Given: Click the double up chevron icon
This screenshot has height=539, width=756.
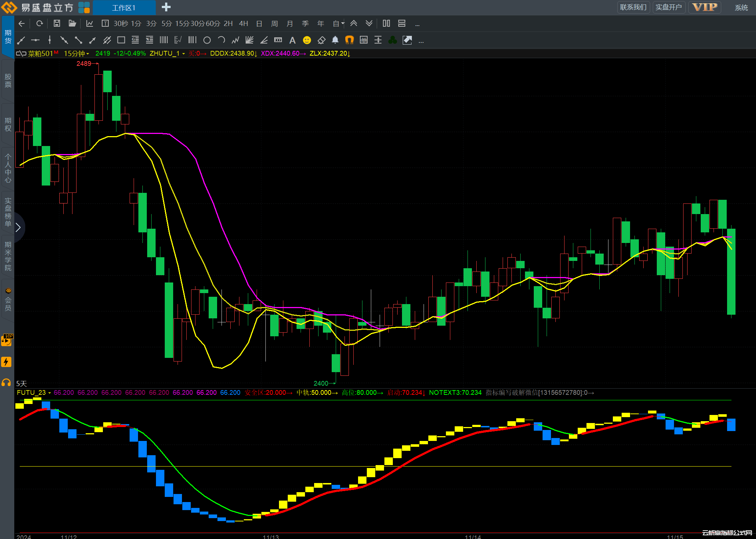Looking at the screenshot, I should click(x=354, y=24).
